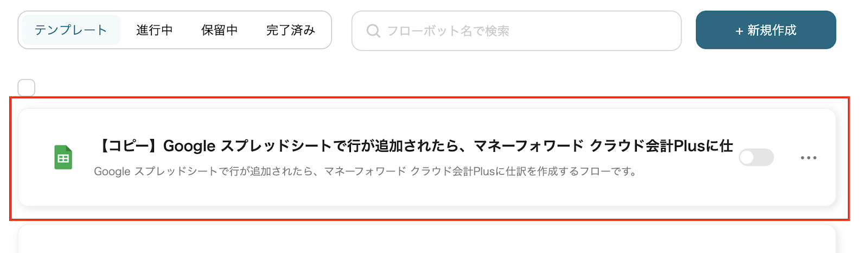
Task: Show the 完了済み tab
Action: (291, 30)
